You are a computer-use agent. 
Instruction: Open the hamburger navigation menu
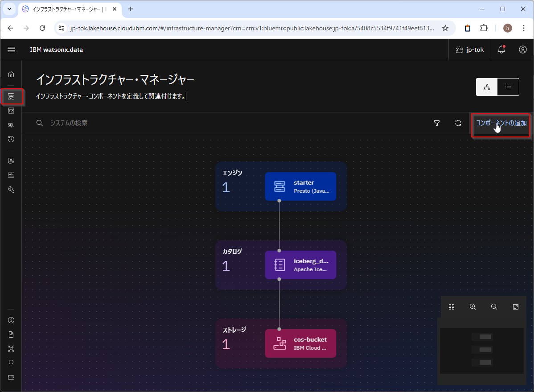(x=11, y=50)
